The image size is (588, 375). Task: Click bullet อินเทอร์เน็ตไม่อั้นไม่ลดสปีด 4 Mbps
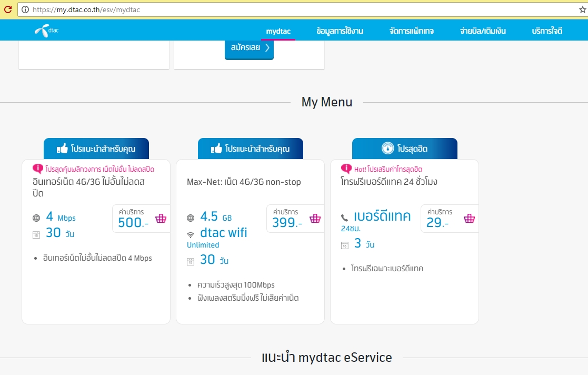[97, 258]
